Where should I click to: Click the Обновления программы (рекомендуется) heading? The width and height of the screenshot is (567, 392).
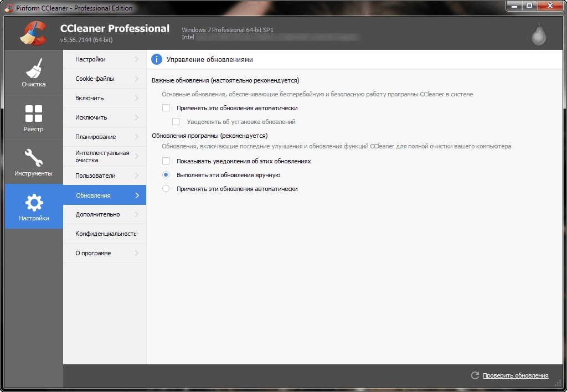[210, 136]
